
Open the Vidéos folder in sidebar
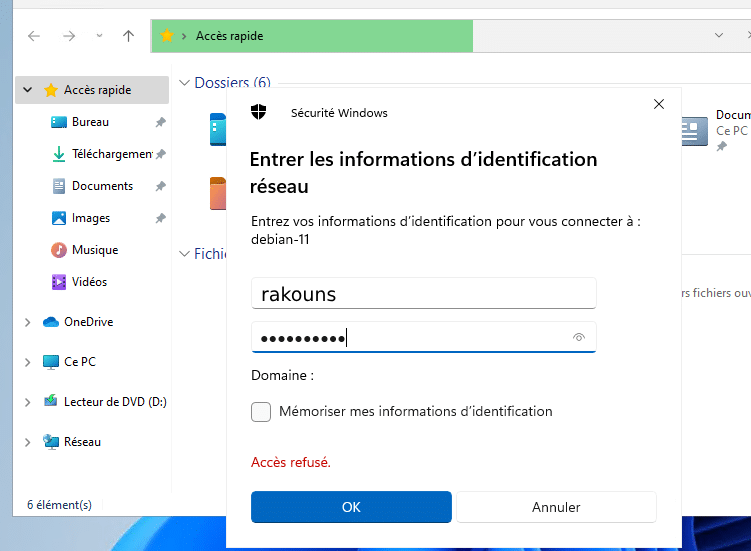(59, 282)
